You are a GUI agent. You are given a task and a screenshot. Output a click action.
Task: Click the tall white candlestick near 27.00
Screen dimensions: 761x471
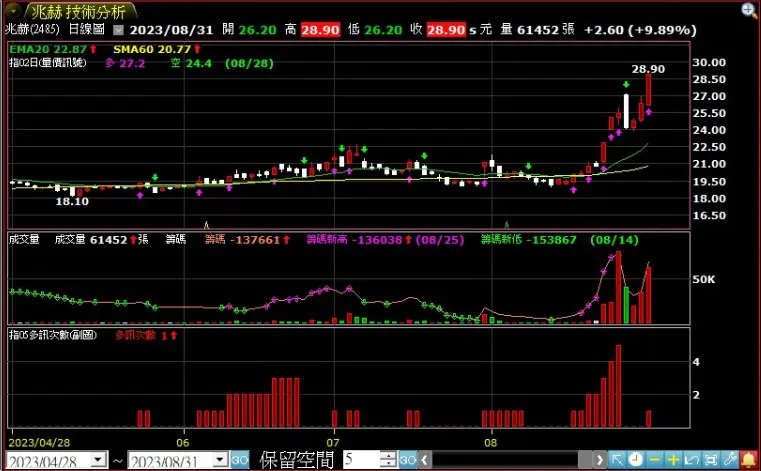[x=626, y=111]
